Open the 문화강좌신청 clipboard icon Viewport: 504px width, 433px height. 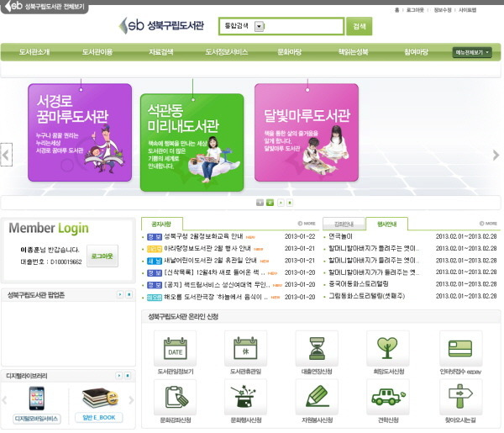coord(176,398)
